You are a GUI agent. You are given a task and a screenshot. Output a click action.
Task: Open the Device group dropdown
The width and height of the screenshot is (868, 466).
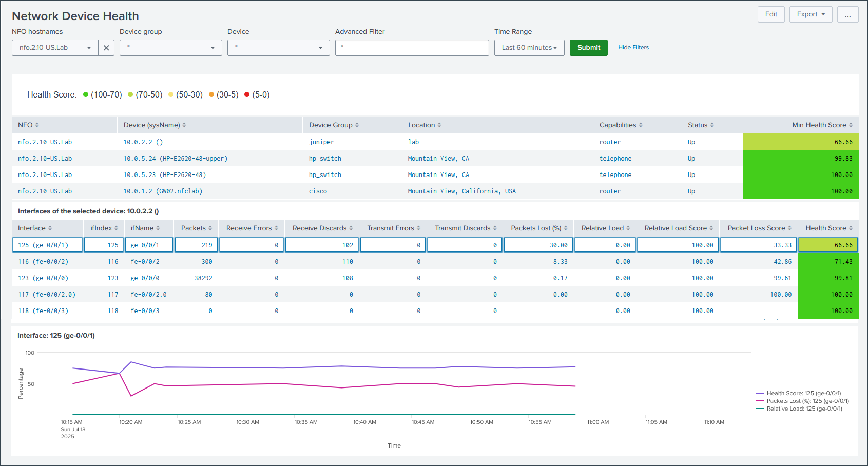[170, 48]
